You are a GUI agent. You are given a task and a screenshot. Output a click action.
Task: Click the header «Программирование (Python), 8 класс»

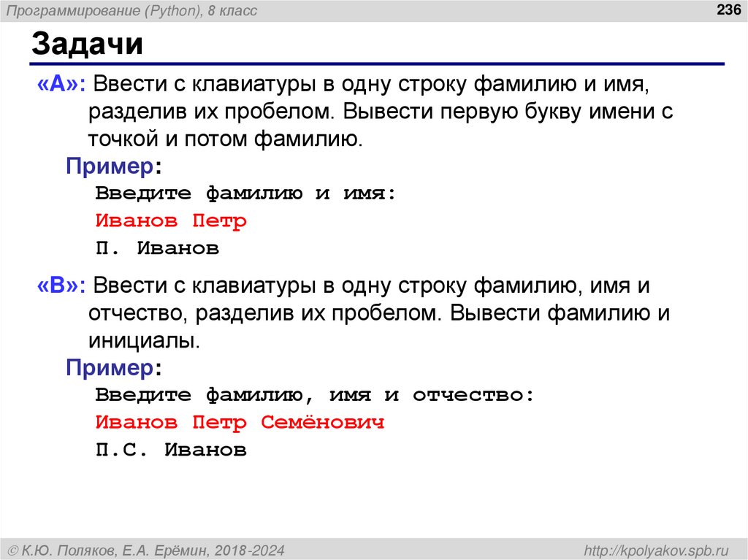tap(131, 9)
